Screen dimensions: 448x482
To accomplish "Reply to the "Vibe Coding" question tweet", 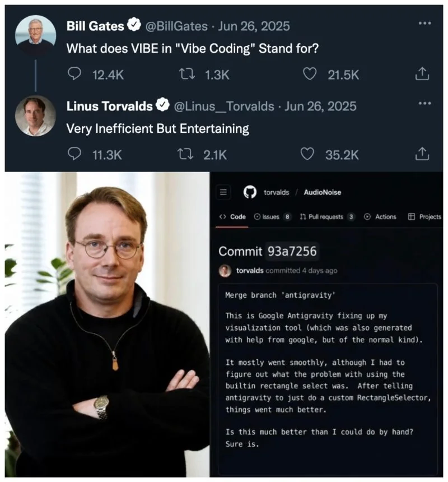I will [74, 74].
